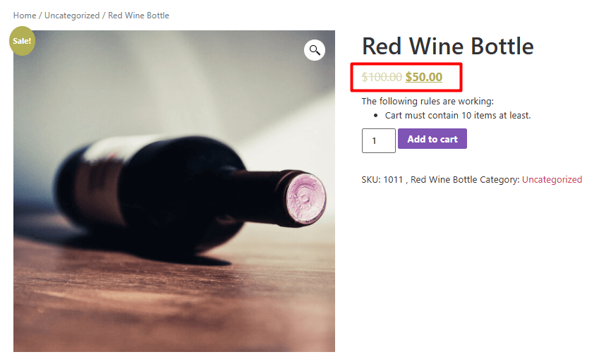
Task: Open the Uncategorized category link beside SKU
Action: click(x=552, y=180)
